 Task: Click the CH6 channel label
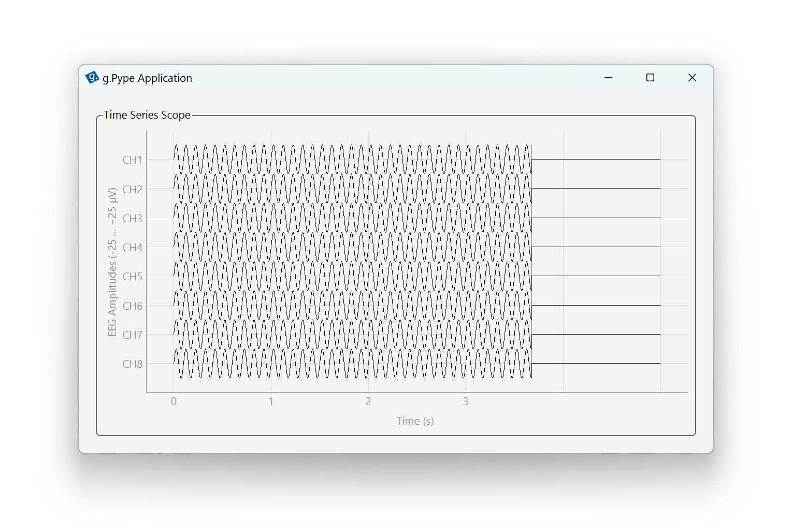[x=132, y=306]
